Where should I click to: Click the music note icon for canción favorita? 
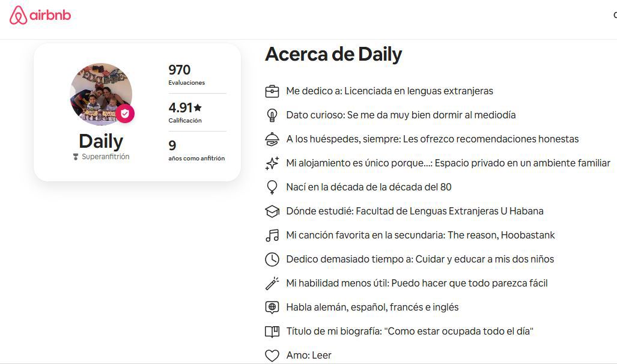[x=272, y=235]
